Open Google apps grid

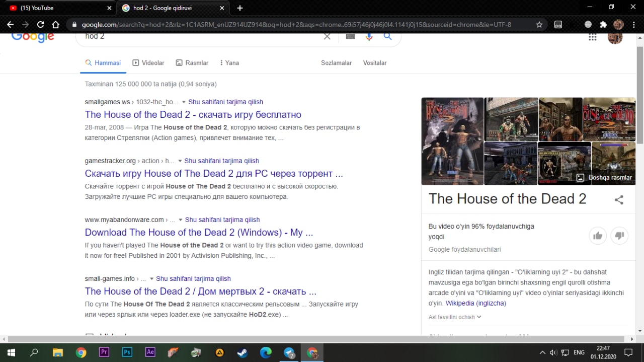(x=593, y=37)
